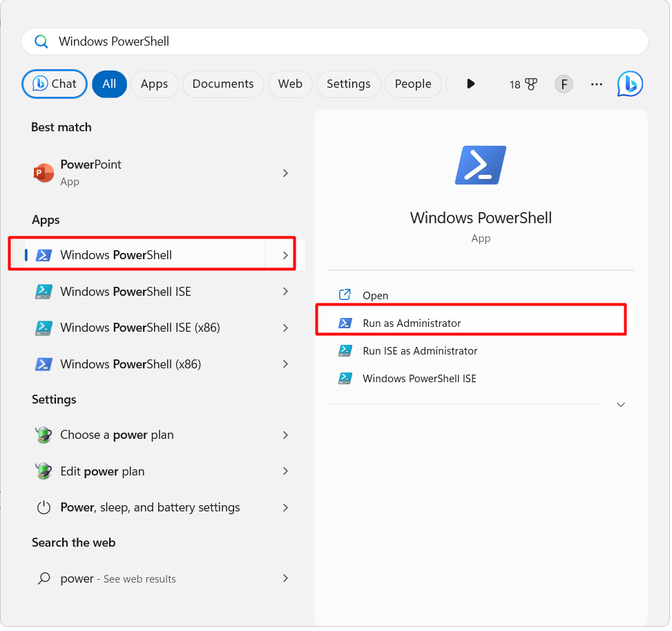Image resolution: width=672 pixels, height=631 pixels.
Task: Expand the Windows PowerShell ISE (x86) result chevron
Action: [285, 327]
